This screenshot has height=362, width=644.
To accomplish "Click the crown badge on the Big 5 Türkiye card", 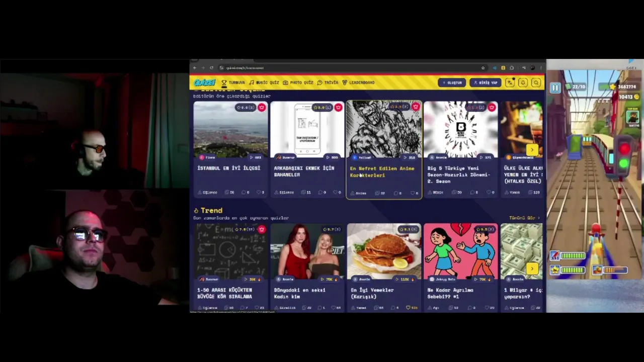I will 492,108.
